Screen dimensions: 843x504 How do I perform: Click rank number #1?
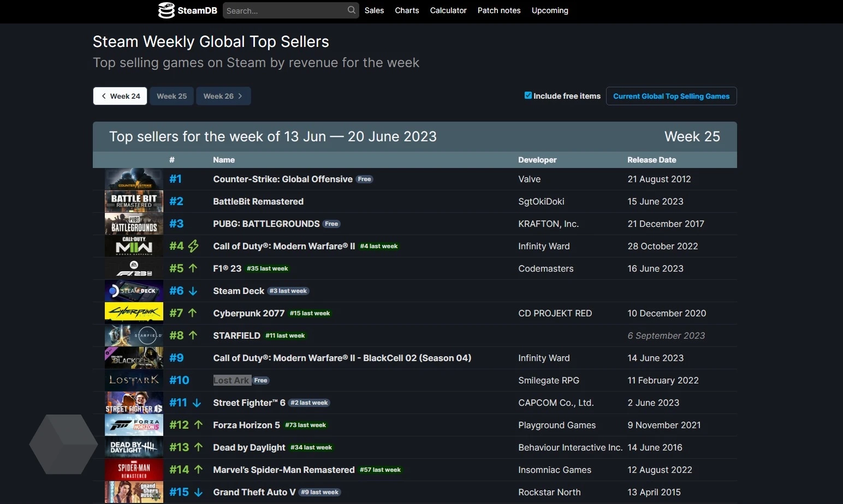click(x=175, y=179)
